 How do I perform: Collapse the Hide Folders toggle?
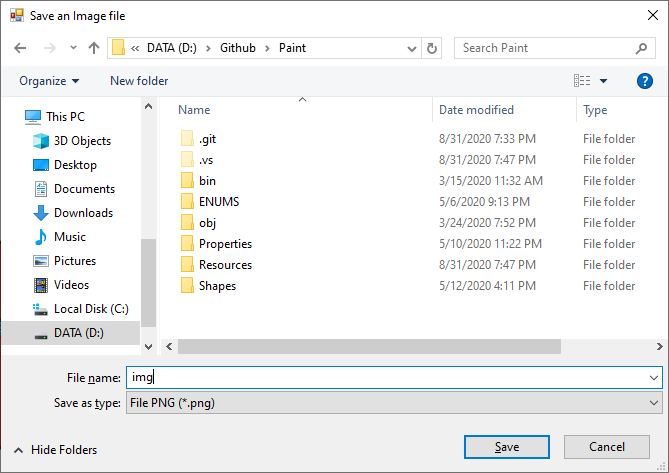(55, 450)
